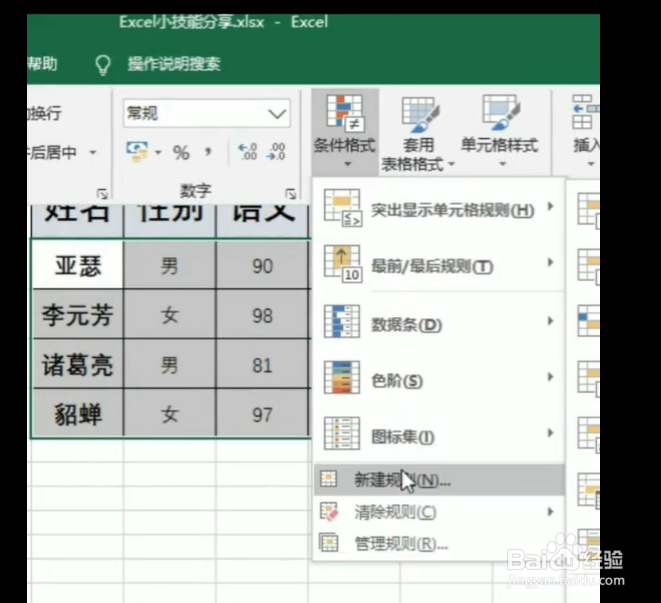
Task: Select the 男 cell in 亚瑟 row
Action: coord(169,266)
